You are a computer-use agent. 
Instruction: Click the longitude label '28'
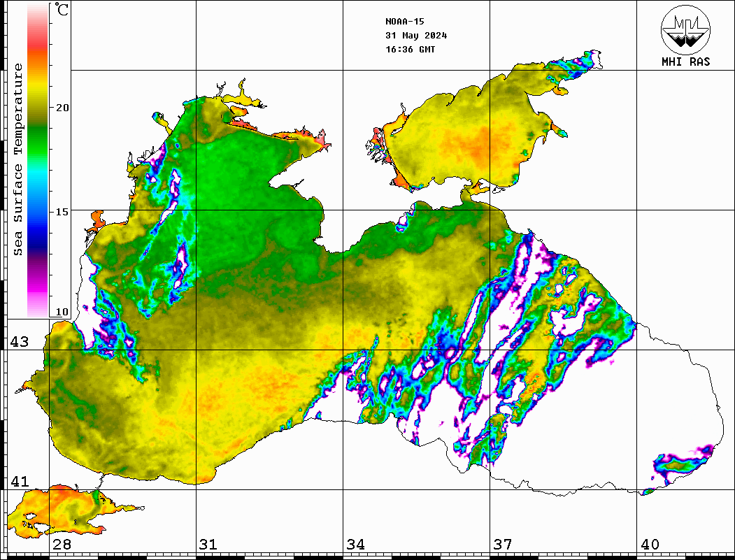62,545
